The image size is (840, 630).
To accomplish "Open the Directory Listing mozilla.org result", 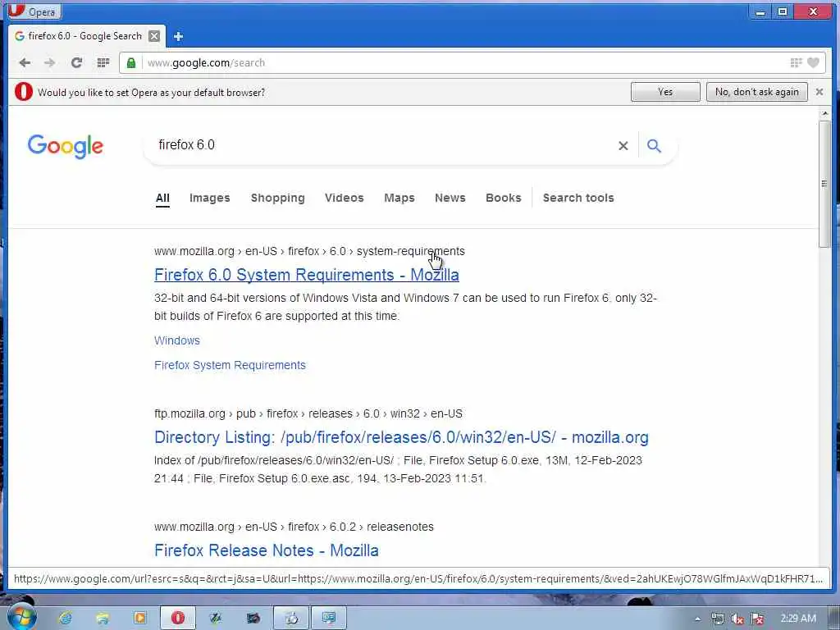I will pos(401,438).
